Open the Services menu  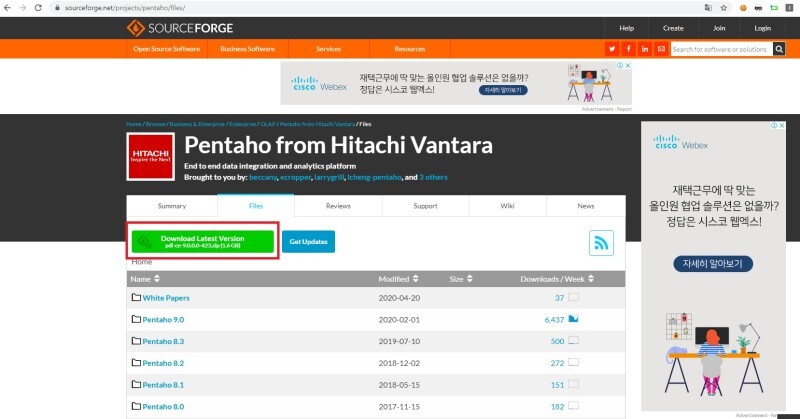tap(329, 49)
